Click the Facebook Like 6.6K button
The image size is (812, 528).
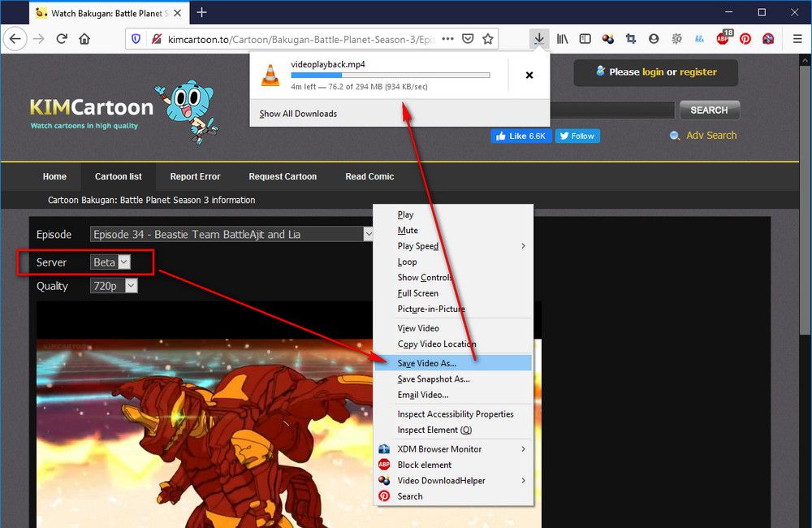[521, 136]
